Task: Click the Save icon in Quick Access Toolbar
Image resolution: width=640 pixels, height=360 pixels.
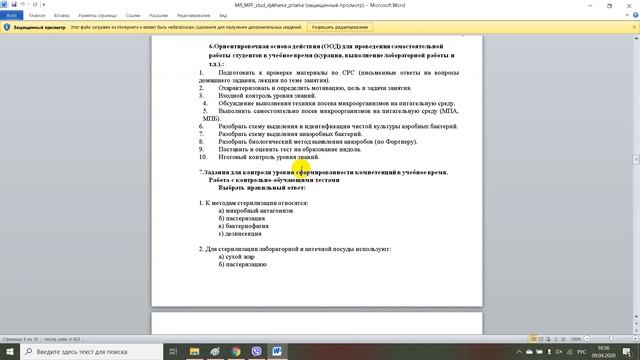Action: [14, 4]
